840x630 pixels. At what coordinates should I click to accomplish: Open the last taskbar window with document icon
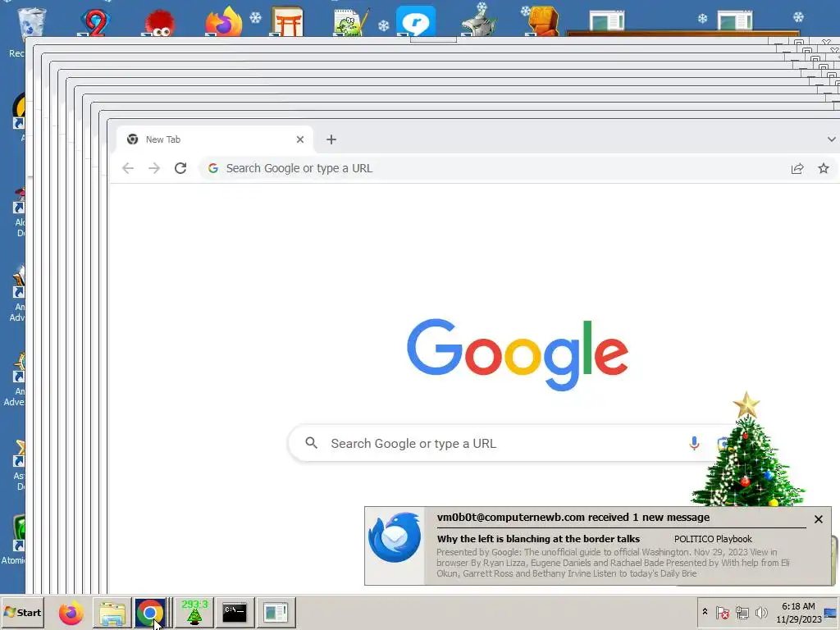tap(276, 612)
